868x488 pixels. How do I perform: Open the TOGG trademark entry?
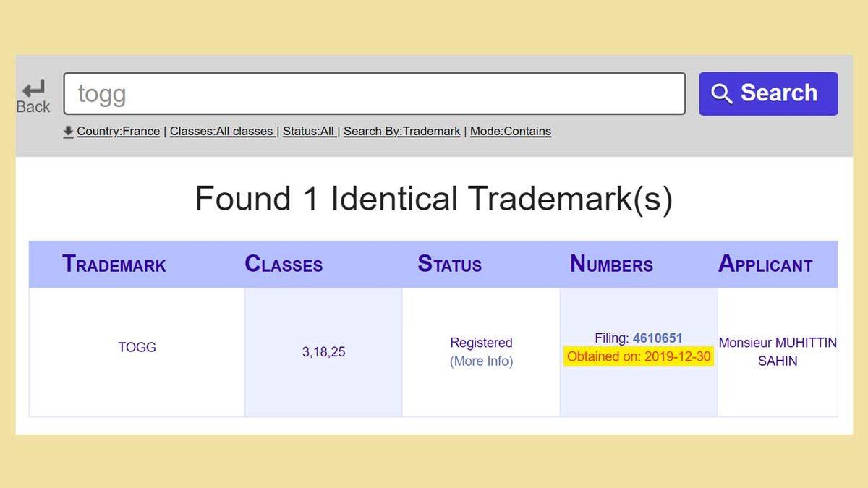tap(137, 348)
